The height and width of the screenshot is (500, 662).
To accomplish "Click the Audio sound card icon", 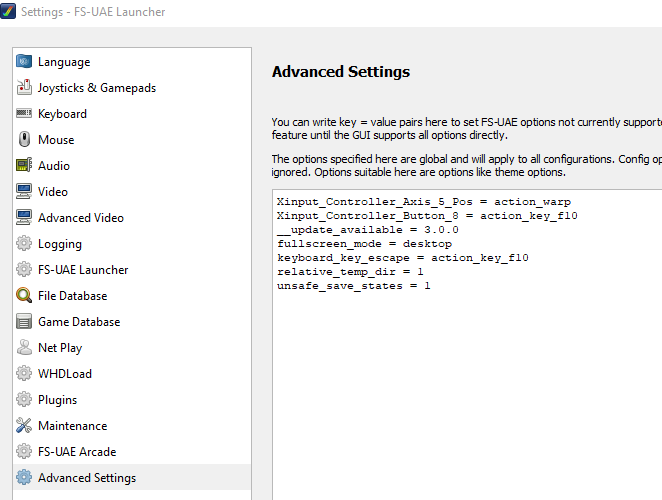I will [24, 165].
